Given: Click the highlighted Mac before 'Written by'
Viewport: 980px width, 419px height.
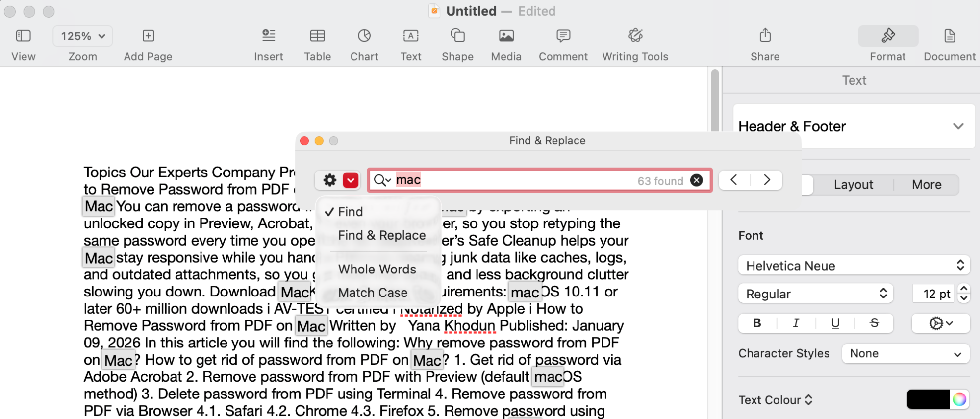Looking at the screenshot, I should [x=311, y=326].
